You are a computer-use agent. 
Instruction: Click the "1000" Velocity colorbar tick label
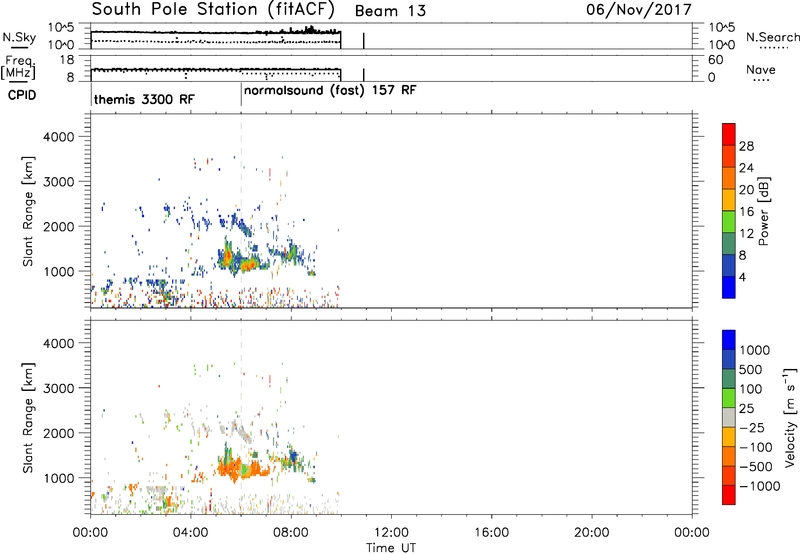[x=754, y=350]
